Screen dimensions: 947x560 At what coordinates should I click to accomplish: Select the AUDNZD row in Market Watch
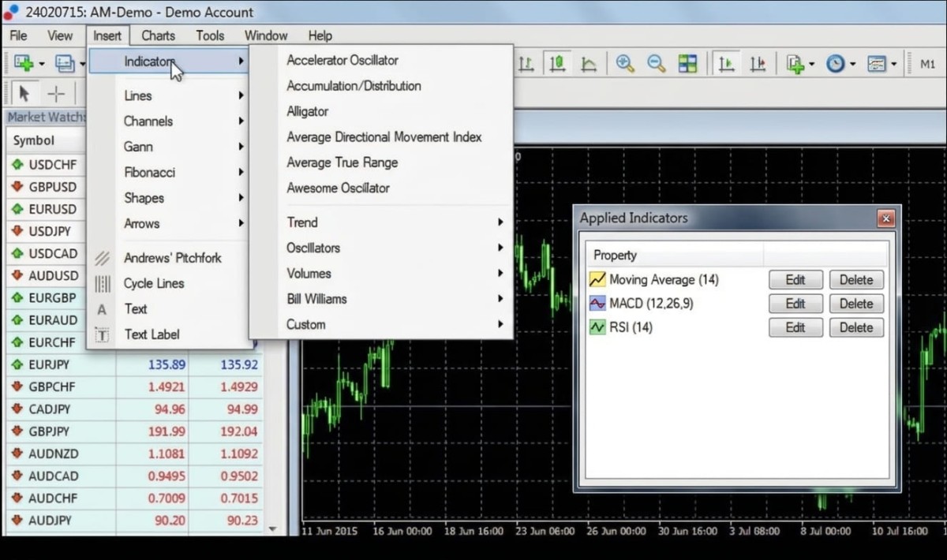point(134,454)
